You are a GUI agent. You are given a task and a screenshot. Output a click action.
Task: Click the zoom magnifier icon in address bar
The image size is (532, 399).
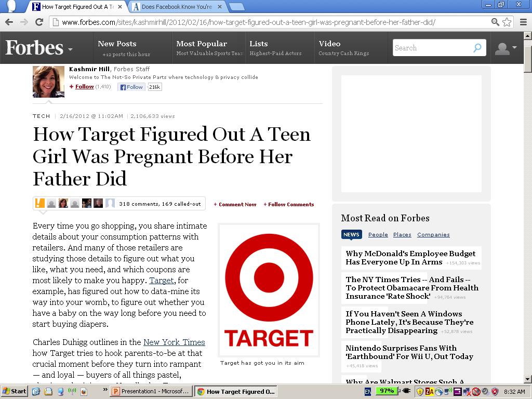point(495,22)
